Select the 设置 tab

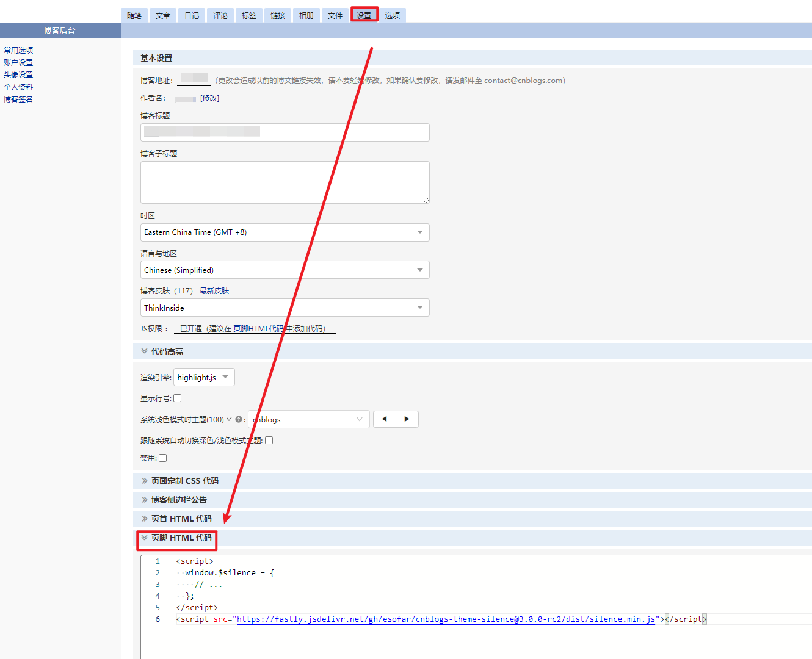[364, 15]
